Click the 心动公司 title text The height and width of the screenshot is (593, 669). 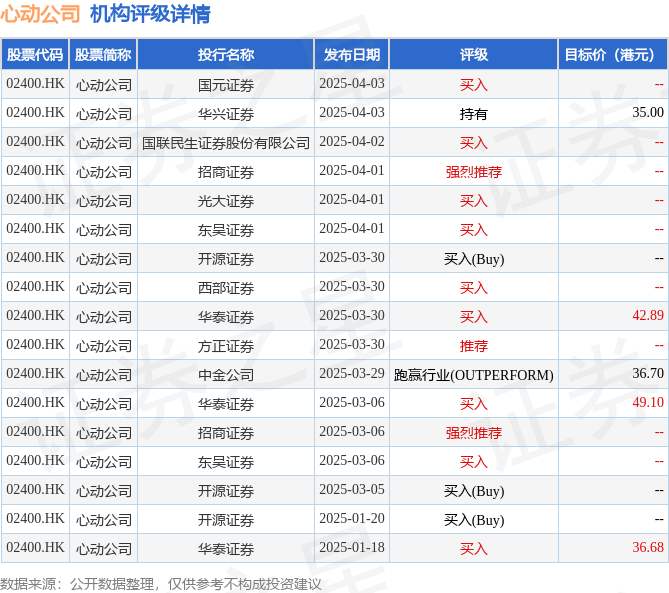coord(40,14)
